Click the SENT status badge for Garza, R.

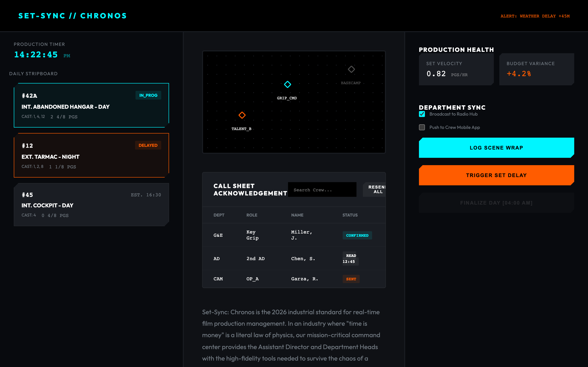click(x=351, y=279)
